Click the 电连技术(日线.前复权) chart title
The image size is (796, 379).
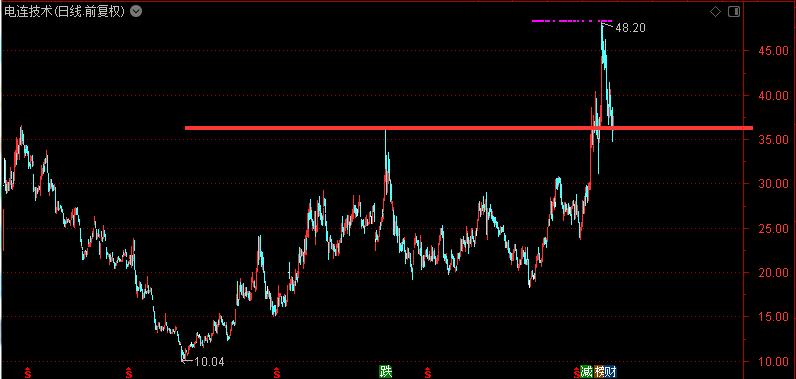tap(64, 12)
